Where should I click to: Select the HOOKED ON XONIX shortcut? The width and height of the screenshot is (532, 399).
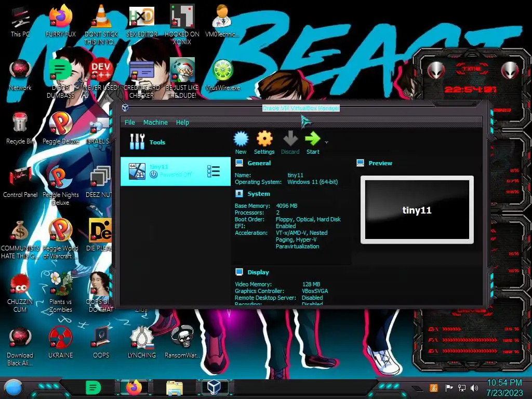182,25
